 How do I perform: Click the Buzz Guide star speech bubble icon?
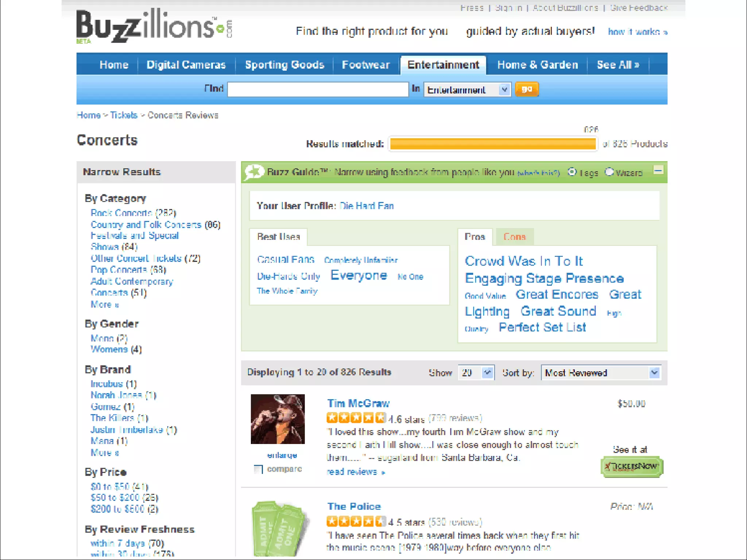[254, 172]
